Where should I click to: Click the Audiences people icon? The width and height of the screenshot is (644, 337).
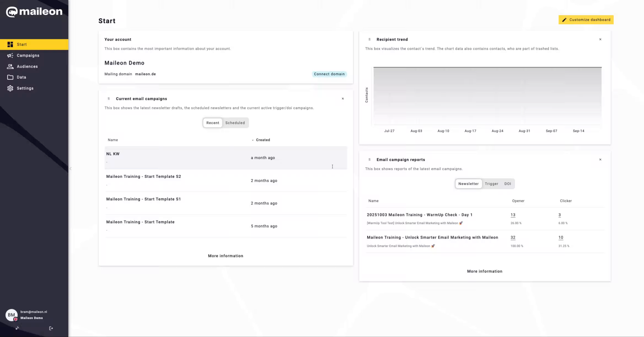click(10, 67)
